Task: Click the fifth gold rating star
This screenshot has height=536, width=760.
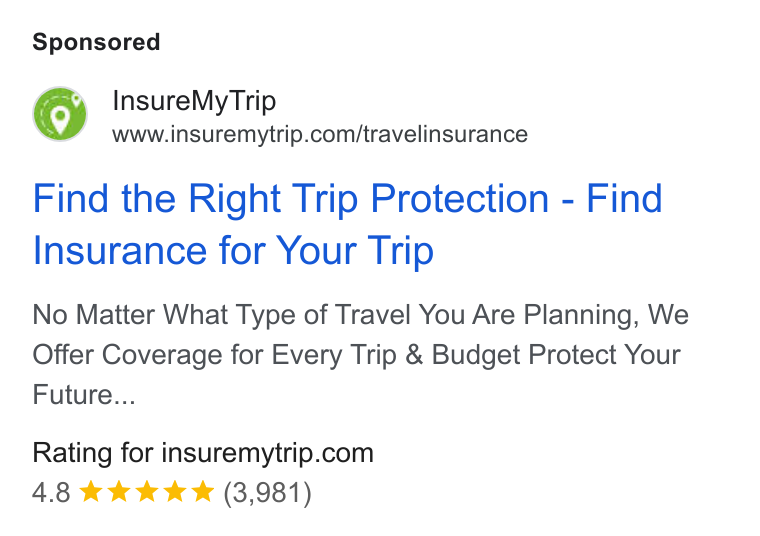Action: click(x=203, y=491)
